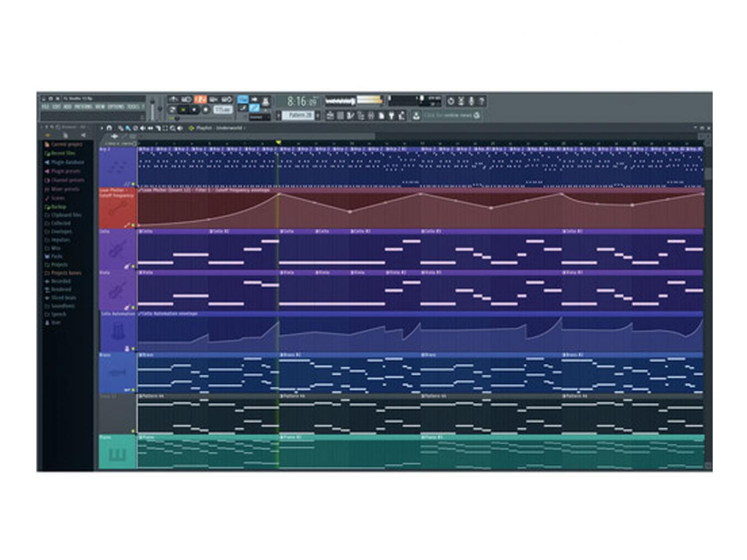Click the tempo display value
The width and height of the screenshot is (747, 560).
click(x=223, y=110)
